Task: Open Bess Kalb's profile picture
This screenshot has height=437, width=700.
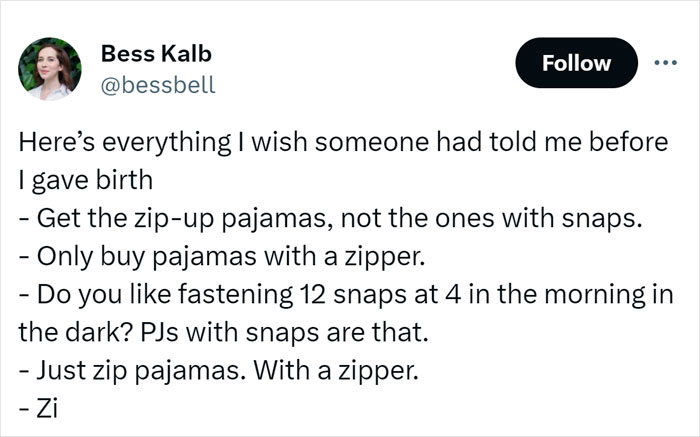Action: (x=50, y=68)
